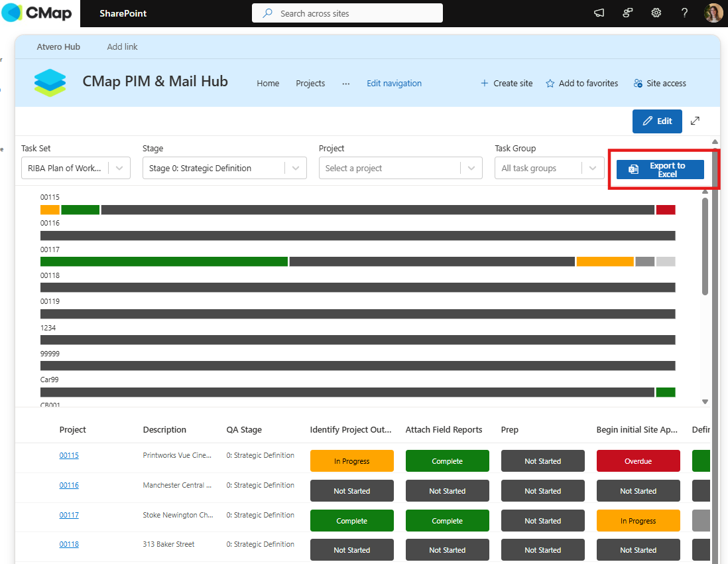Click chart scrollbar down arrow
728x564 pixels.
[x=705, y=402]
